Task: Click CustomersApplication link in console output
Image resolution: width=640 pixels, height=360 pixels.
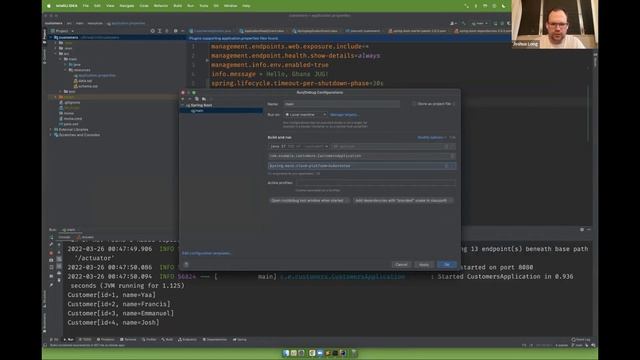Action: click(342, 277)
